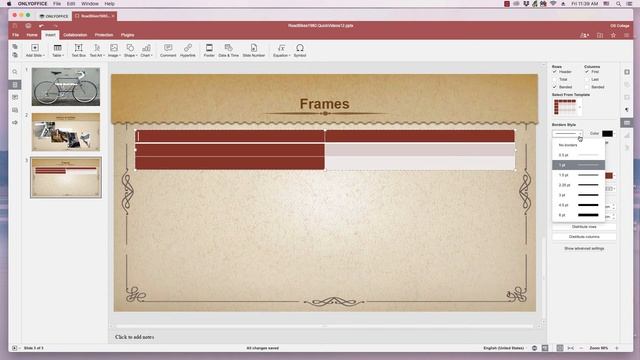This screenshot has width=640, height=360.
Task: Select slide 1 bicycle thumbnail
Action: point(66,87)
